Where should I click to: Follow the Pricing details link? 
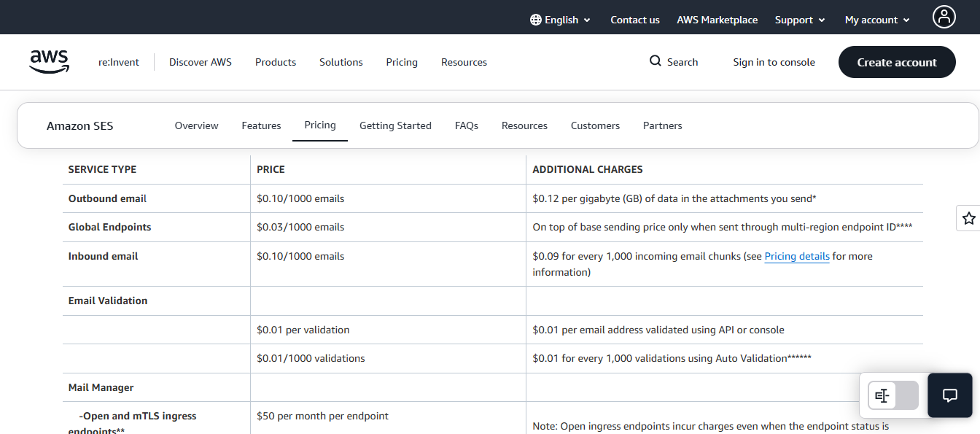[797, 256]
